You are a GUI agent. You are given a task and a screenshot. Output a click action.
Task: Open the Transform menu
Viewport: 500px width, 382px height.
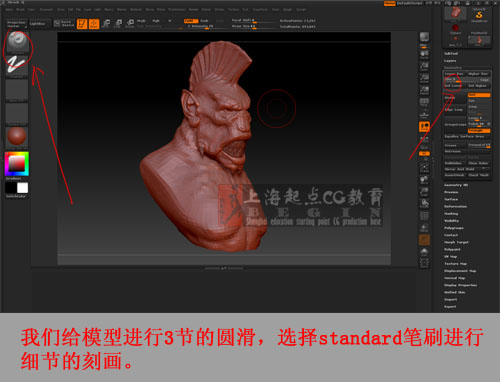point(260,10)
